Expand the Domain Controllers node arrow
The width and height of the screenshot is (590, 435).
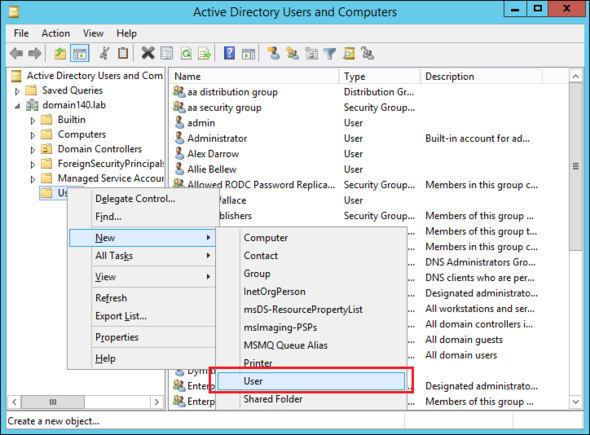[x=33, y=150]
